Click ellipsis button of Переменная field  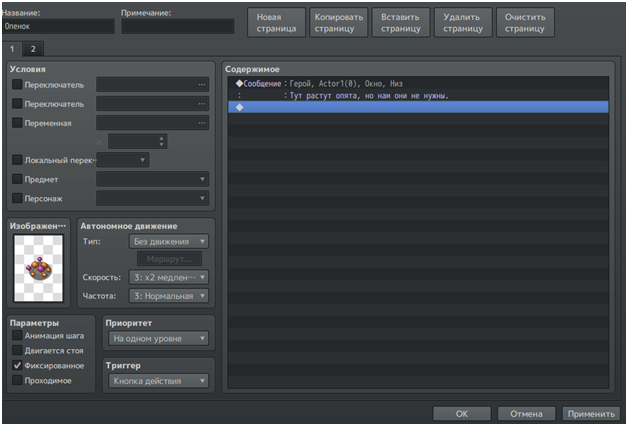tap(202, 123)
